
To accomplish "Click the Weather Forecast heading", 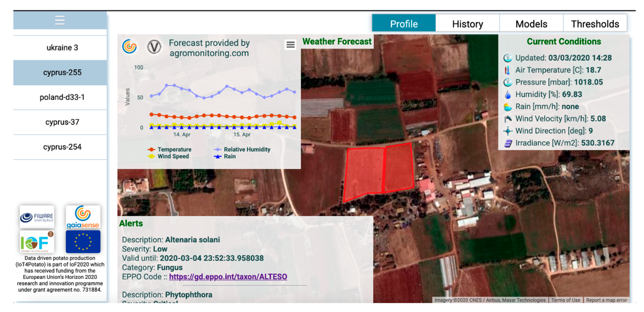I will point(337,41).
